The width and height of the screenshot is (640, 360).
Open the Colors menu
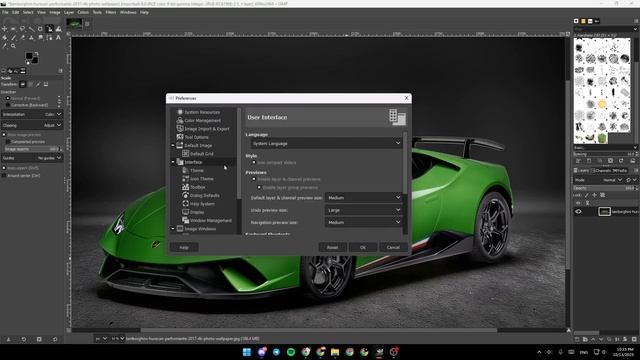coord(83,12)
